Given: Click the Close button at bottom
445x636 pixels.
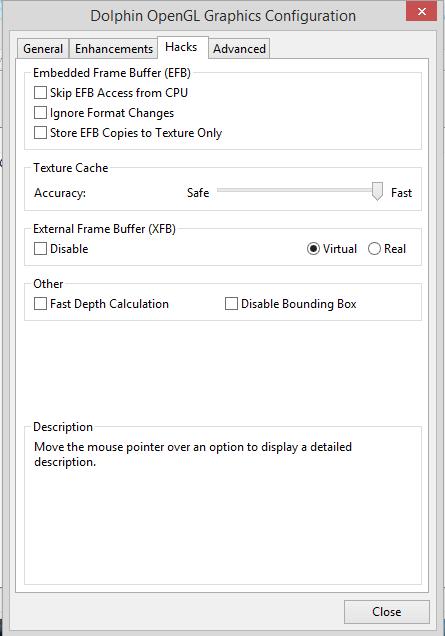Looking at the screenshot, I should [x=387, y=612].
